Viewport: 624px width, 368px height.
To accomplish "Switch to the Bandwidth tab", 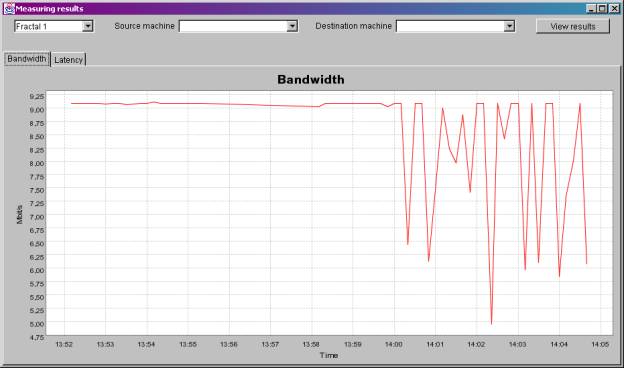I will click(x=27, y=59).
